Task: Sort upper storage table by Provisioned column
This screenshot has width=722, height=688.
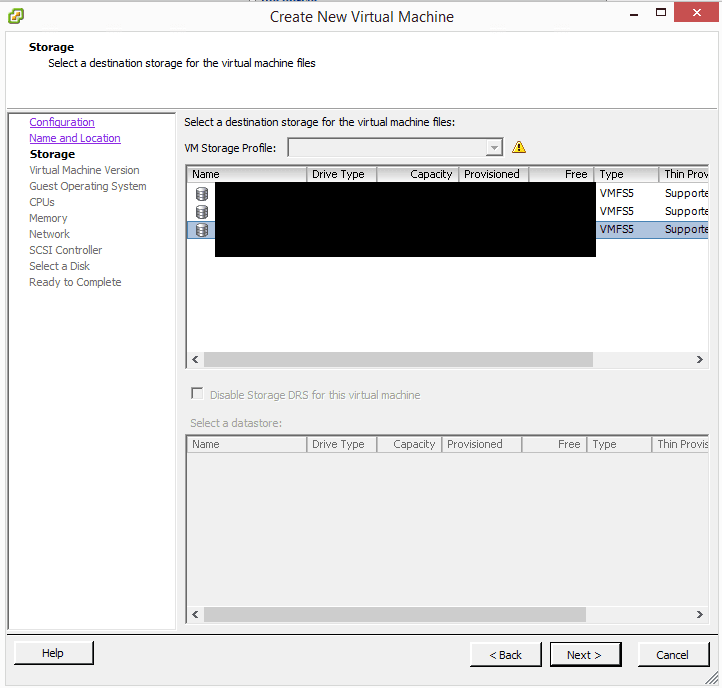Action: (x=493, y=174)
